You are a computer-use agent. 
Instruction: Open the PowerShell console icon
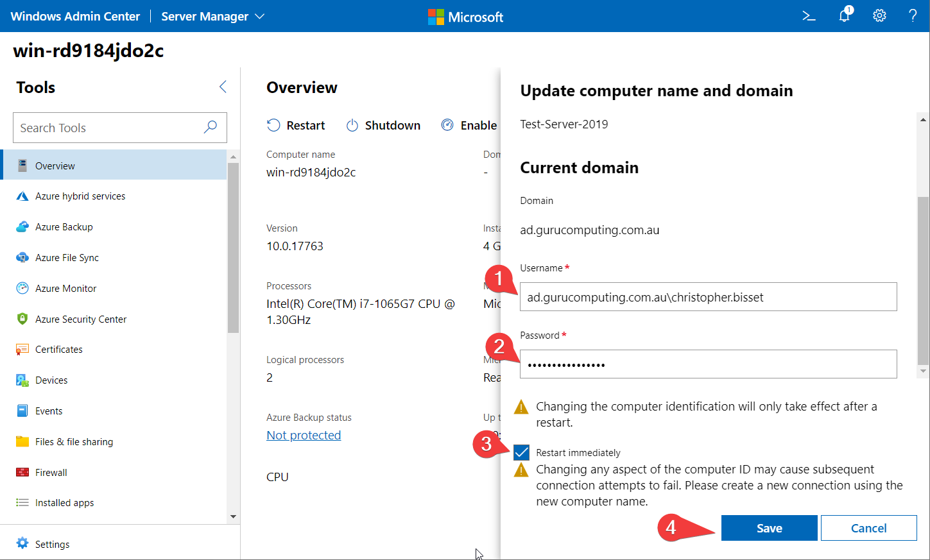coord(809,16)
